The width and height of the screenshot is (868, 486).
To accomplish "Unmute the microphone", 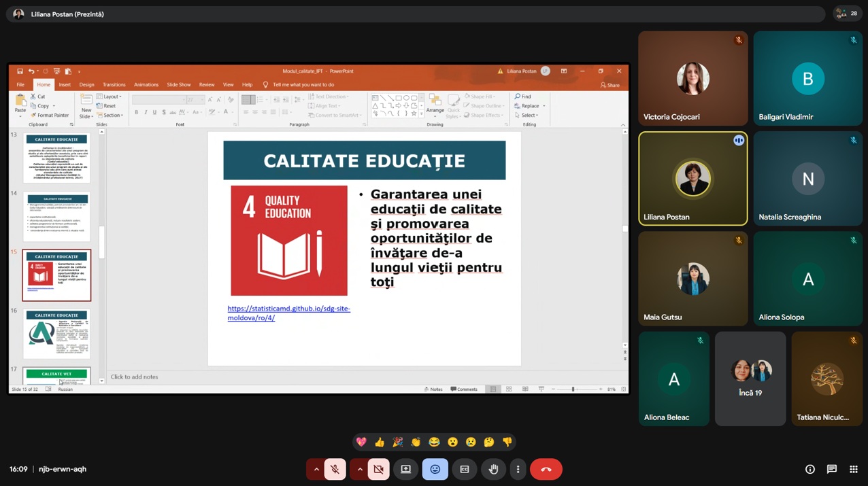I will 335,469.
